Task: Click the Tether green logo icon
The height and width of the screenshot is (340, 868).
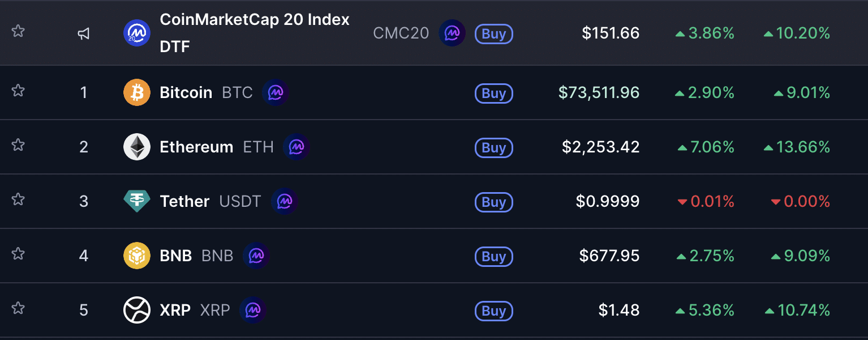Action: tap(137, 201)
